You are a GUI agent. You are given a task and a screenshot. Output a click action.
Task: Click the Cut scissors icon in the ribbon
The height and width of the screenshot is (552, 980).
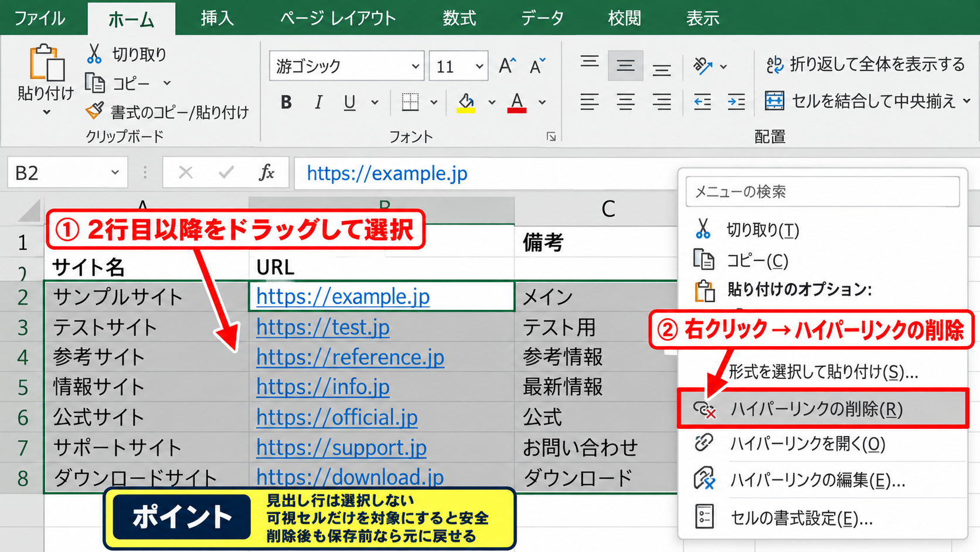tap(94, 54)
